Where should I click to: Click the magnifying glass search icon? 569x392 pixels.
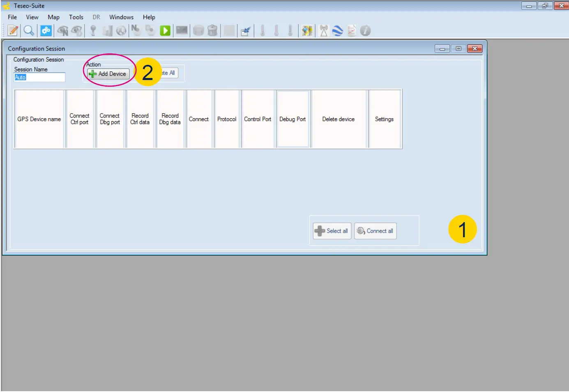pos(29,30)
